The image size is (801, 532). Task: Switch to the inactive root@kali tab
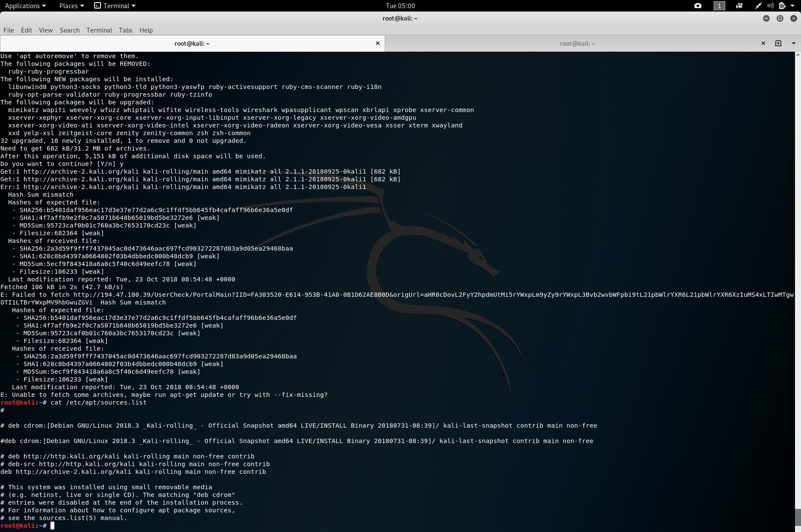pos(577,43)
